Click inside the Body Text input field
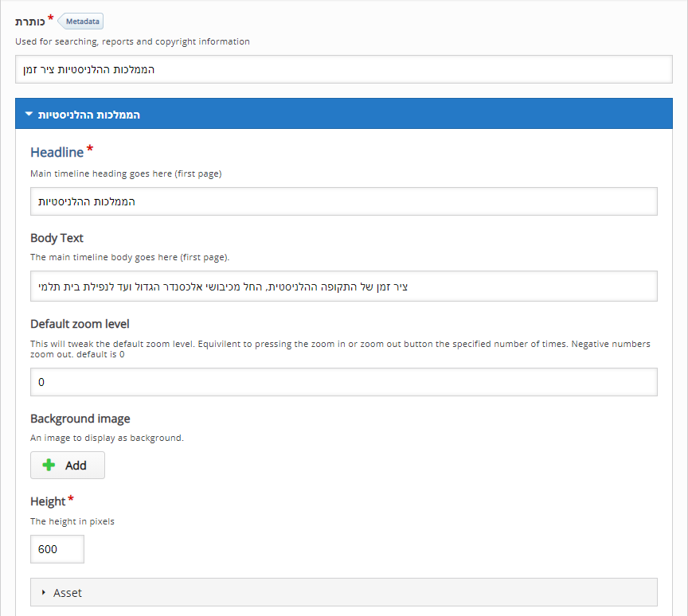The width and height of the screenshot is (688, 616). [x=343, y=287]
